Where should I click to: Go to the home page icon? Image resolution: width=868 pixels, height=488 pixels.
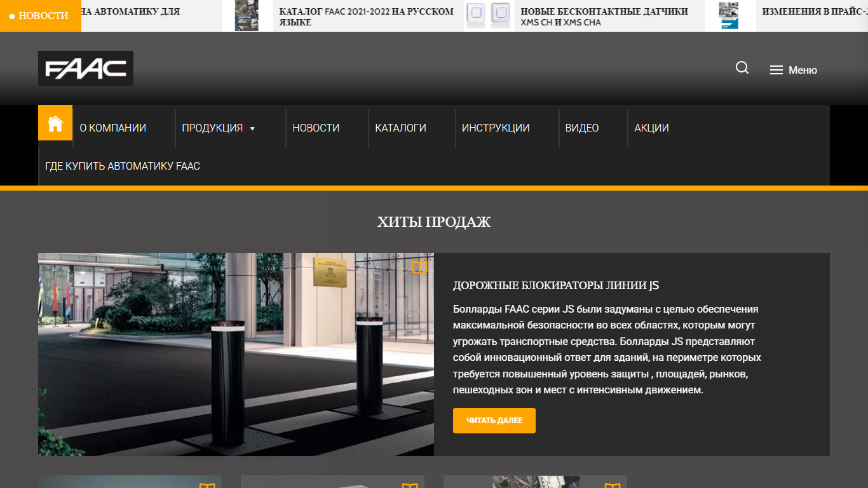tap(55, 123)
